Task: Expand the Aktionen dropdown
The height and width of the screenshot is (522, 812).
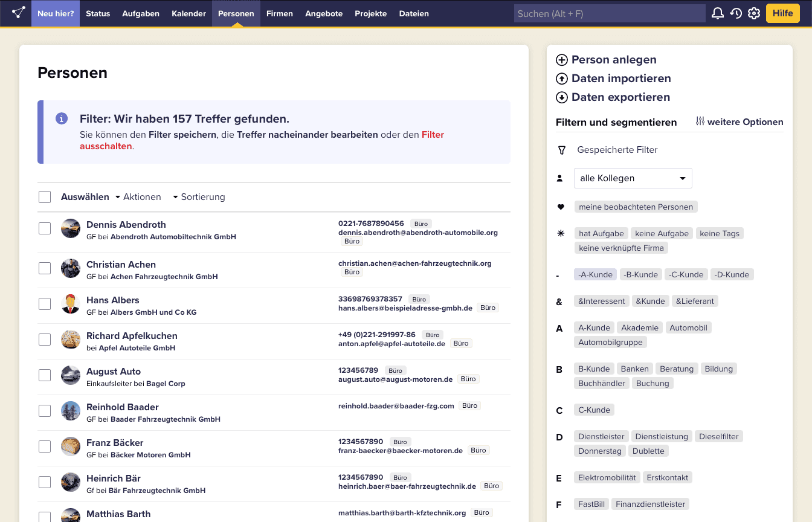Action: coord(143,197)
